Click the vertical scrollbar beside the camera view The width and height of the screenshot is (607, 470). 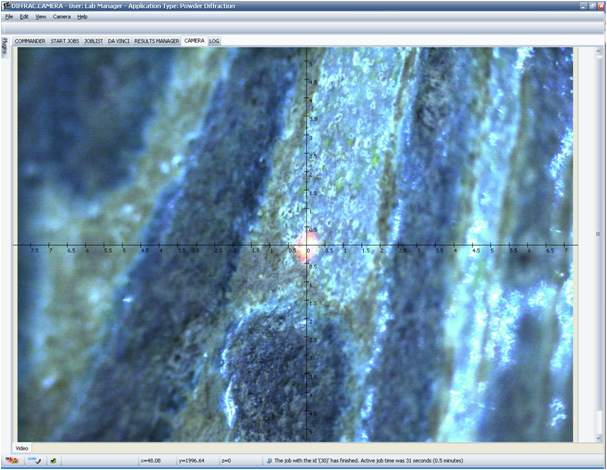598,245
